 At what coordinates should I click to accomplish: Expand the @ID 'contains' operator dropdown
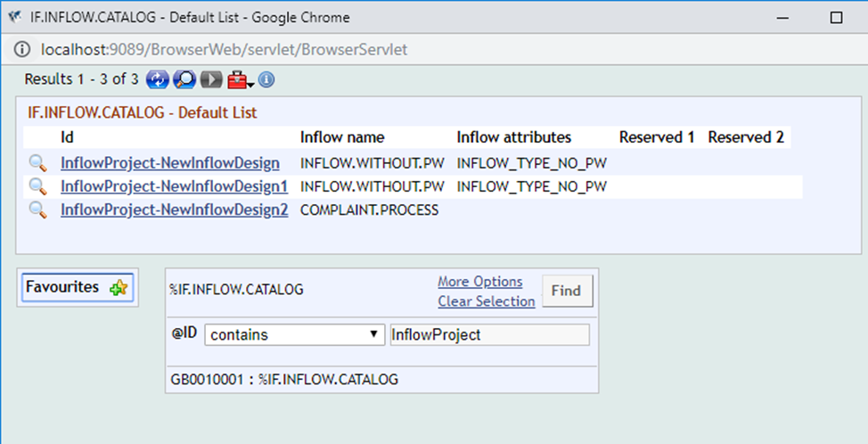pyautogui.click(x=294, y=335)
